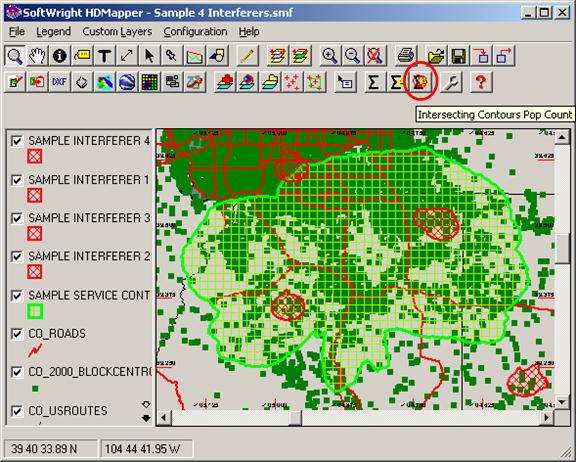
Task: Click SAMPLE INTERFERER 4 red symbol swatch
Action: pos(35,156)
